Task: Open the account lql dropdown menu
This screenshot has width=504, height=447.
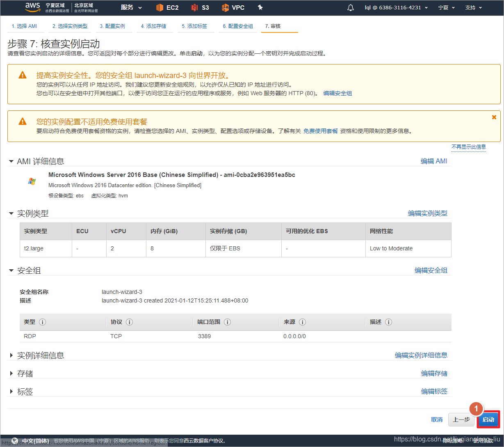Action: click(396, 8)
